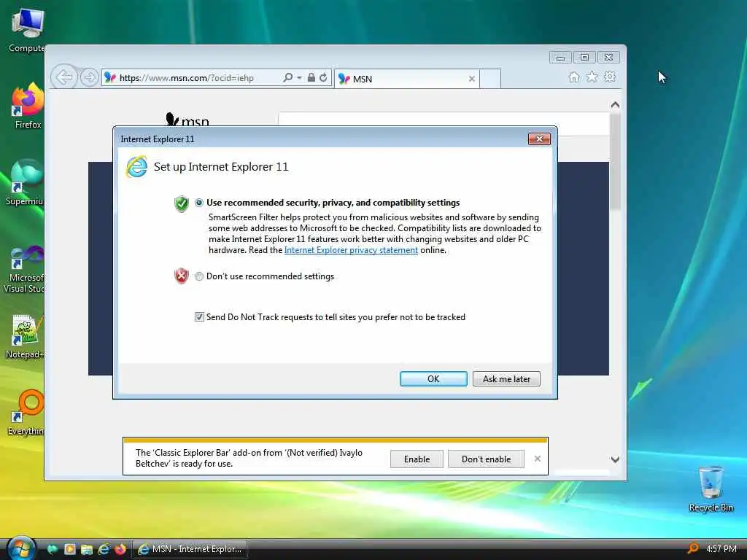Click the MSN search box on page
The image size is (747, 560).
pos(444,120)
